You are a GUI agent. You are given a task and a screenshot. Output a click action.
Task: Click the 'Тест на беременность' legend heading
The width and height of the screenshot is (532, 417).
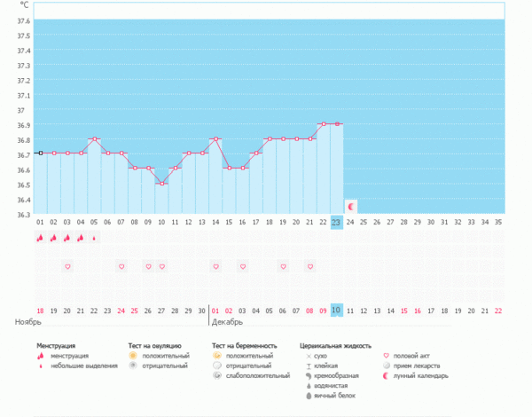tap(245, 344)
